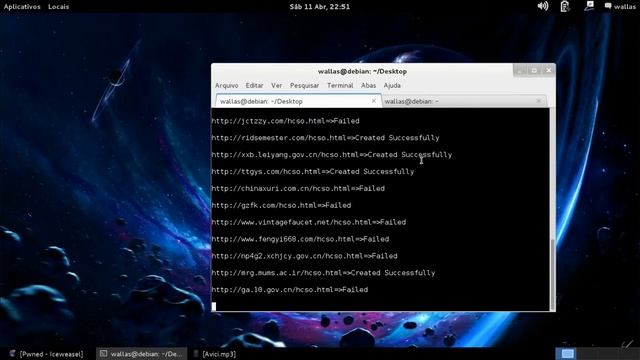Viewport: 640px width, 360px height.
Task: Open the Arquivo menu in terminal
Action: coord(227,85)
